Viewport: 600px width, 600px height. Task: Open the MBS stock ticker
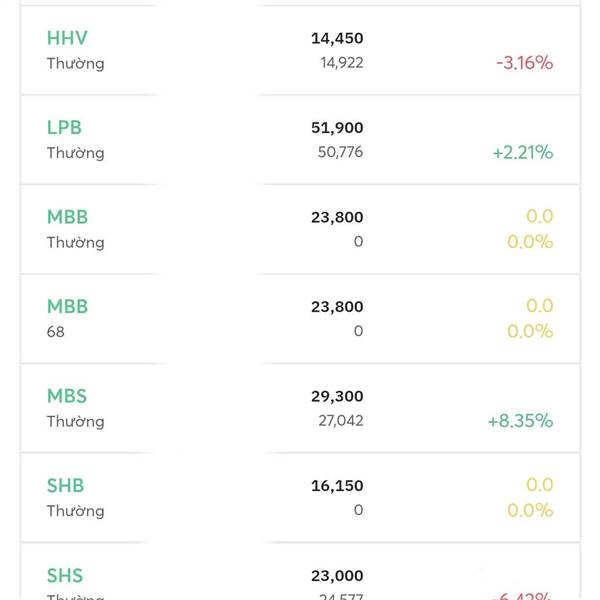(67, 396)
